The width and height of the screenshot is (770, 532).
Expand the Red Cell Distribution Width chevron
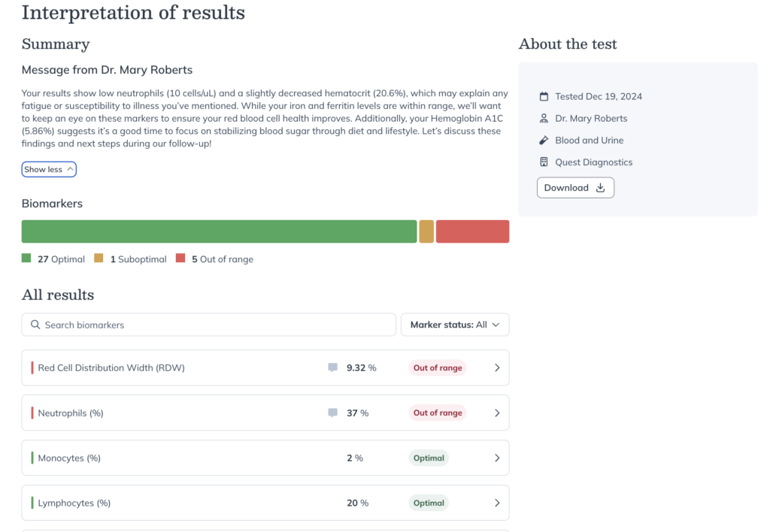click(496, 368)
